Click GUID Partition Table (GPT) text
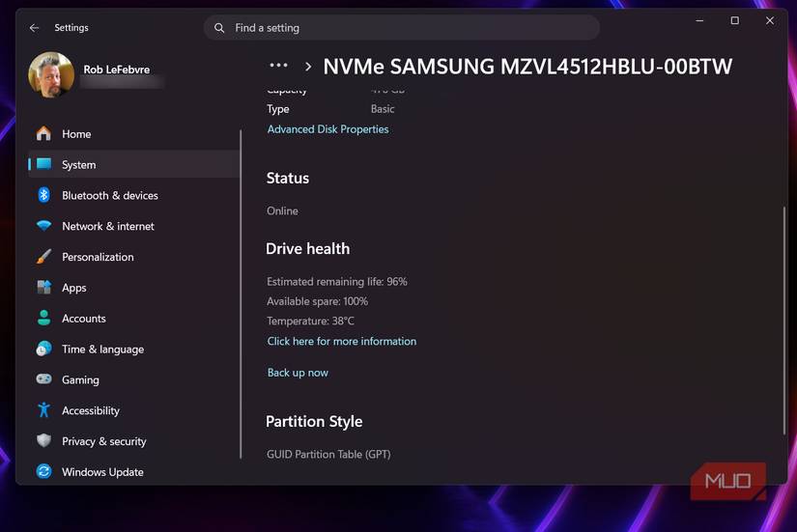The height and width of the screenshot is (532, 797). click(x=328, y=454)
